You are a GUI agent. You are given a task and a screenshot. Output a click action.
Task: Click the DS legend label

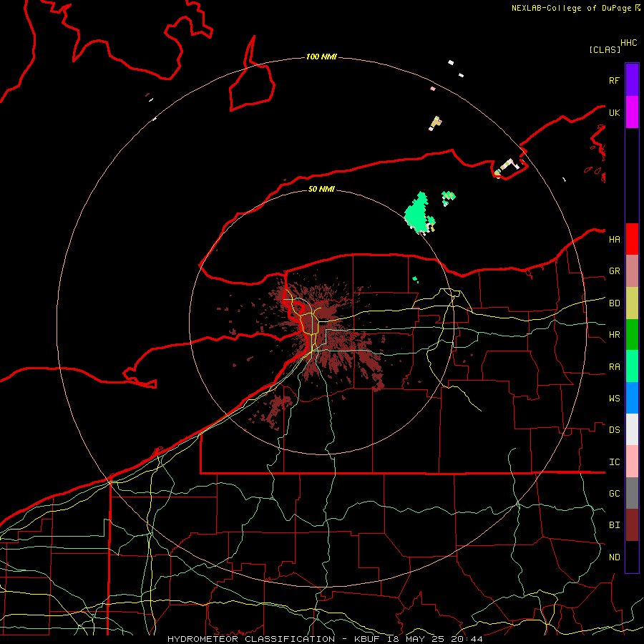point(614,430)
